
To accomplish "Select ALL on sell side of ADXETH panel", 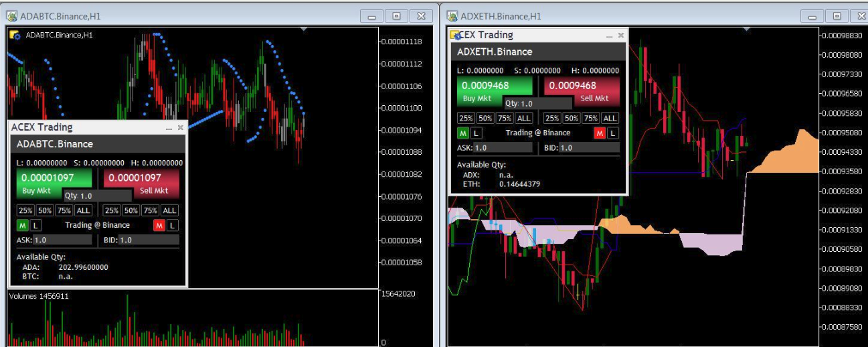I will (x=610, y=118).
